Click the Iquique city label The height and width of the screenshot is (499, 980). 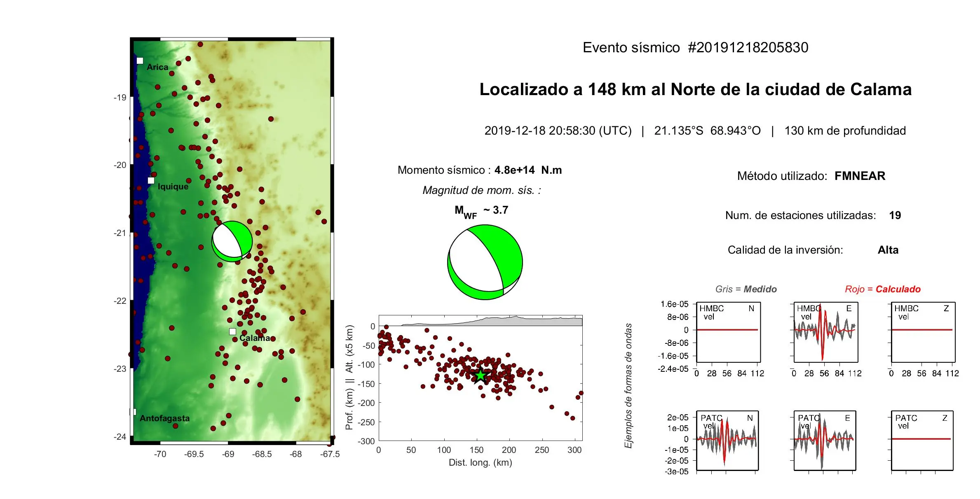[173, 187]
